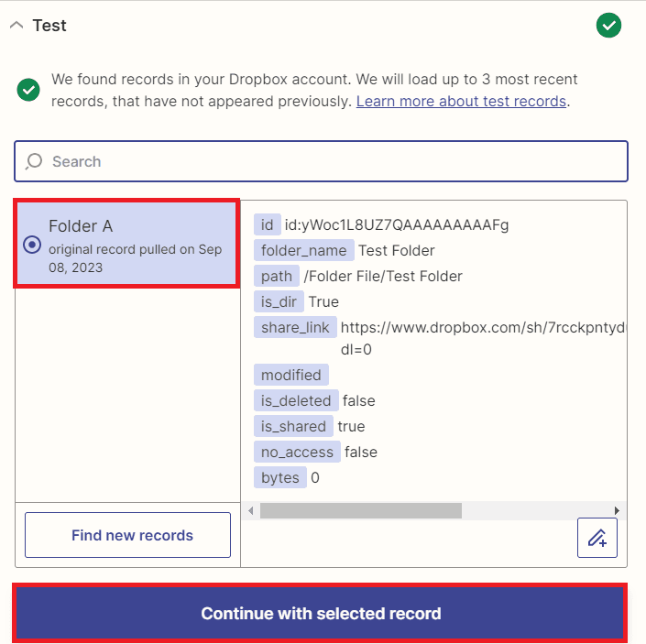Click the search magnifier icon
The width and height of the screenshot is (646, 644).
[34, 161]
